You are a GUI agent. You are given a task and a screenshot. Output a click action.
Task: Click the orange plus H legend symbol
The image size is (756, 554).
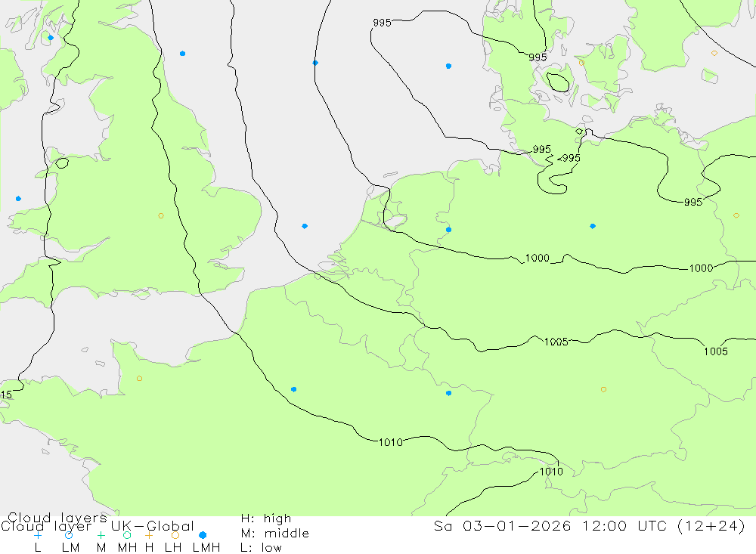click(x=149, y=535)
